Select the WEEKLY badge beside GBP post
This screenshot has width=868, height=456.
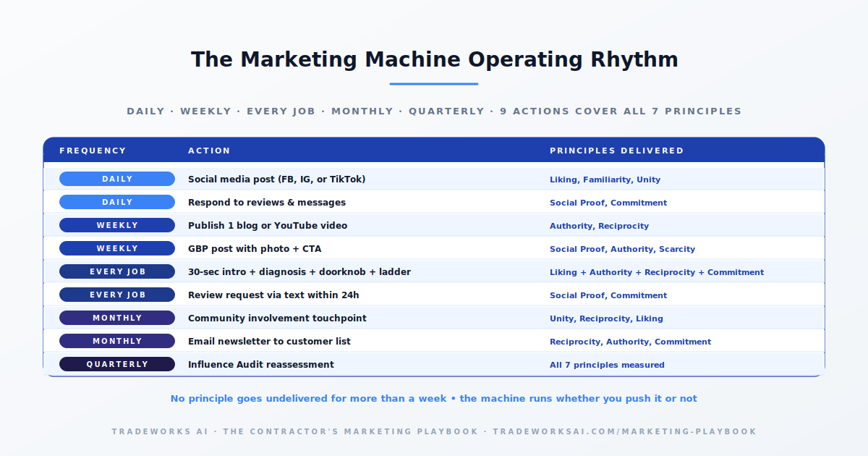coord(117,248)
